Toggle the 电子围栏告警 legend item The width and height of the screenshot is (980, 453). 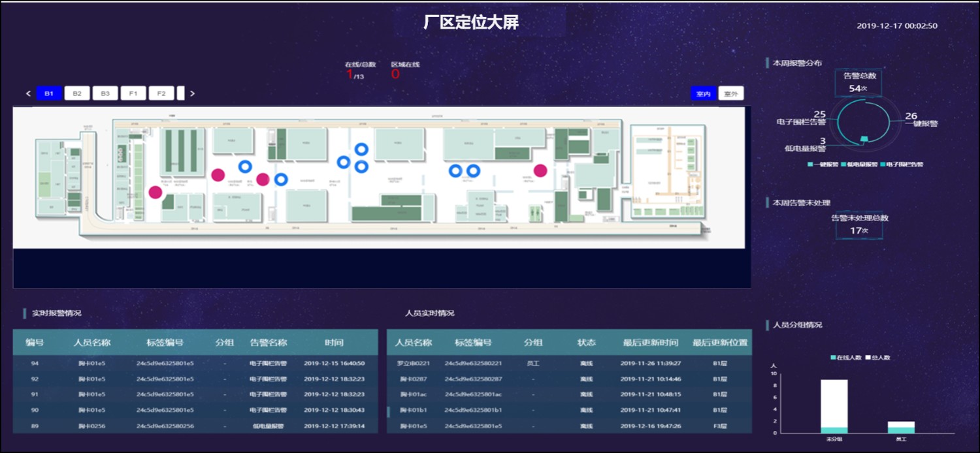tap(902, 164)
